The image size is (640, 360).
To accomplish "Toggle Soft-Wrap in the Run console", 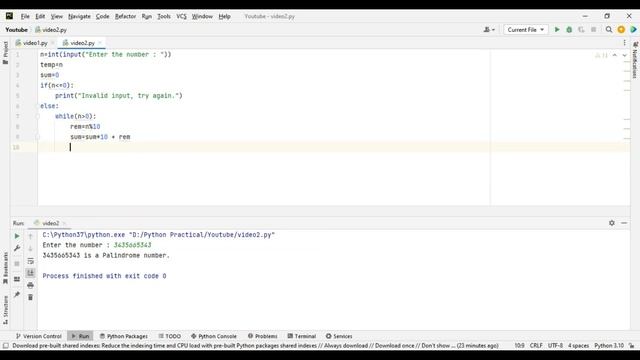I will tap(30, 261).
